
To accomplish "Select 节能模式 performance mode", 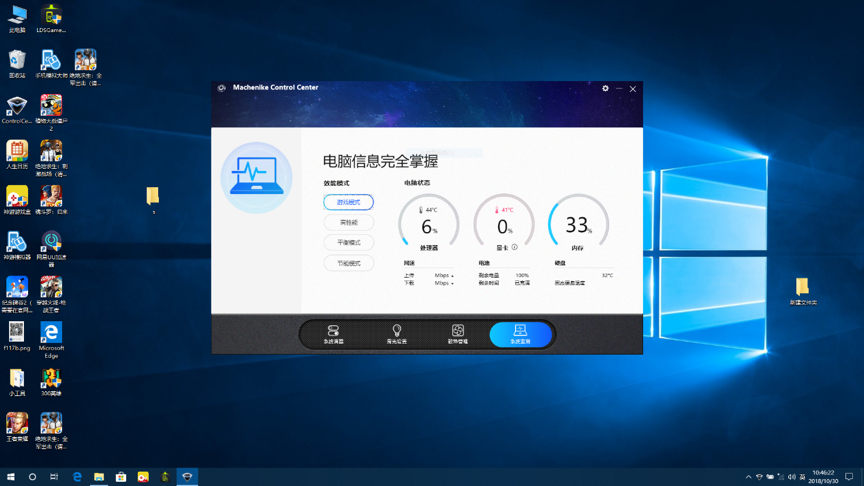I will pos(348,263).
